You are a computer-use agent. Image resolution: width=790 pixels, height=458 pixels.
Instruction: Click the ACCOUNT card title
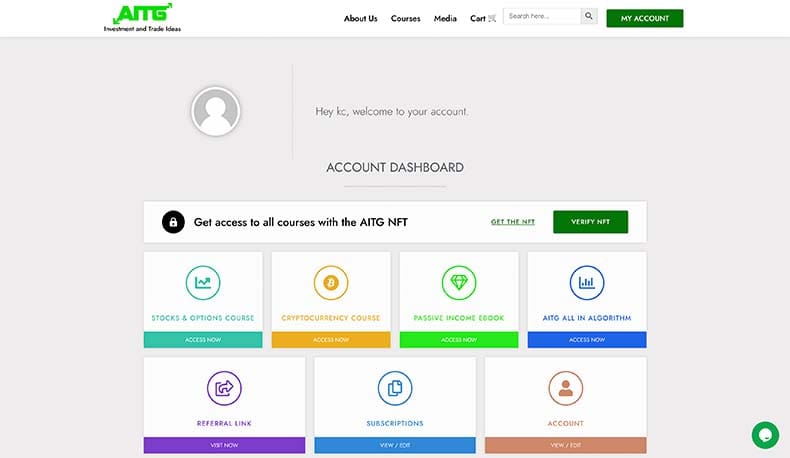tap(566, 423)
